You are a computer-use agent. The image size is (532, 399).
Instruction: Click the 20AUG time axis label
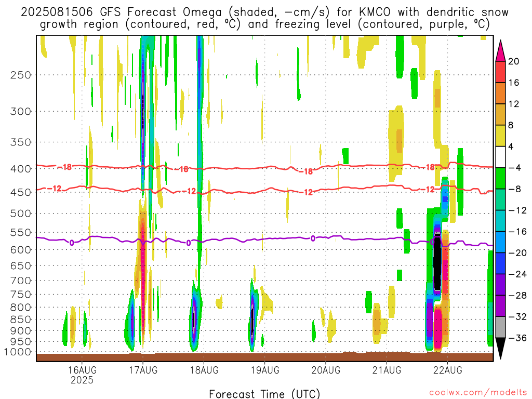coord(326,370)
